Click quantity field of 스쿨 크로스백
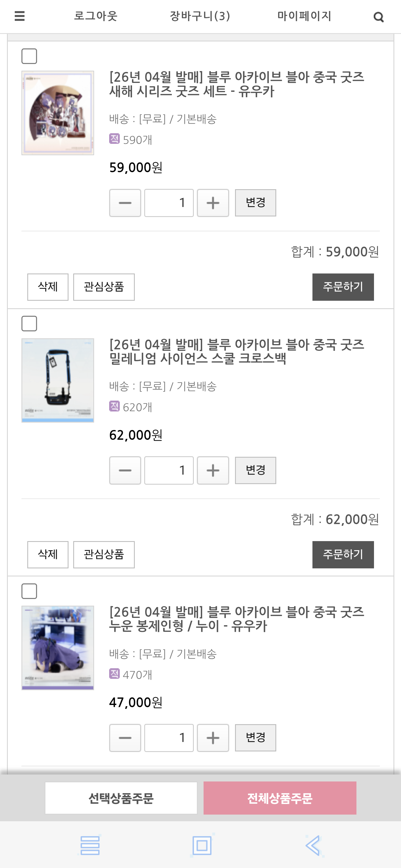Viewport: 401px width, 868px height. tap(169, 470)
